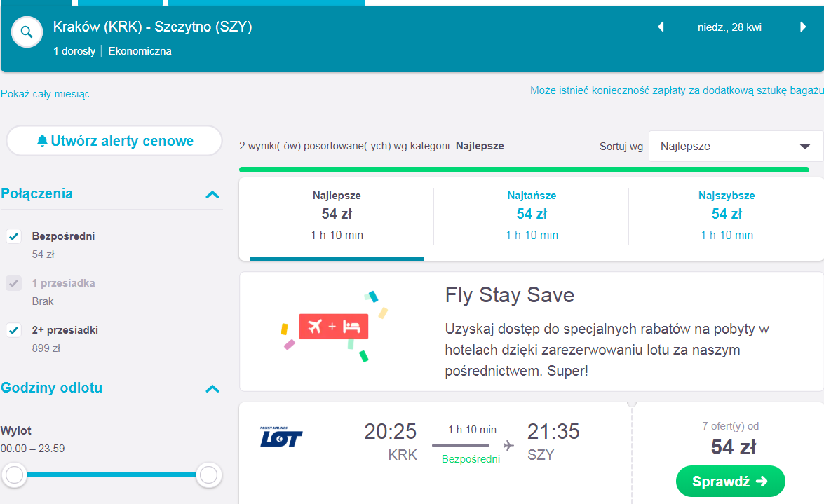
Task: Open the Sortuj wg Najlepsze dropdown
Action: click(x=736, y=146)
